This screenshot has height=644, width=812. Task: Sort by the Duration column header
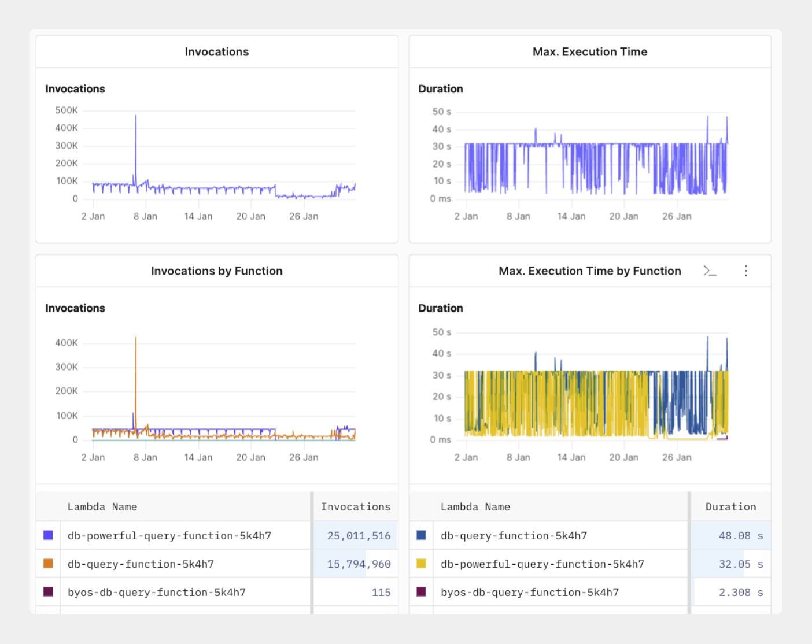click(x=730, y=506)
